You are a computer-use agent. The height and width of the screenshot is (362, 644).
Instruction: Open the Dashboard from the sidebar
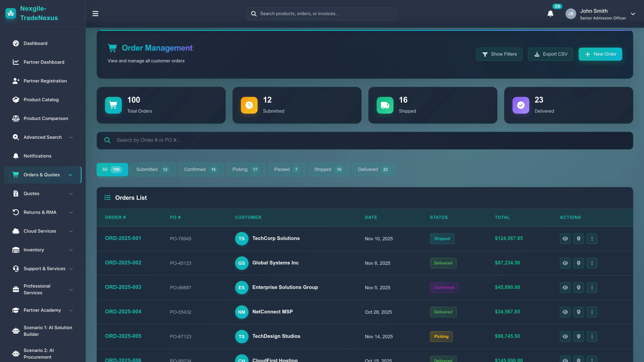pyautogui.click(x=35, y=43)
